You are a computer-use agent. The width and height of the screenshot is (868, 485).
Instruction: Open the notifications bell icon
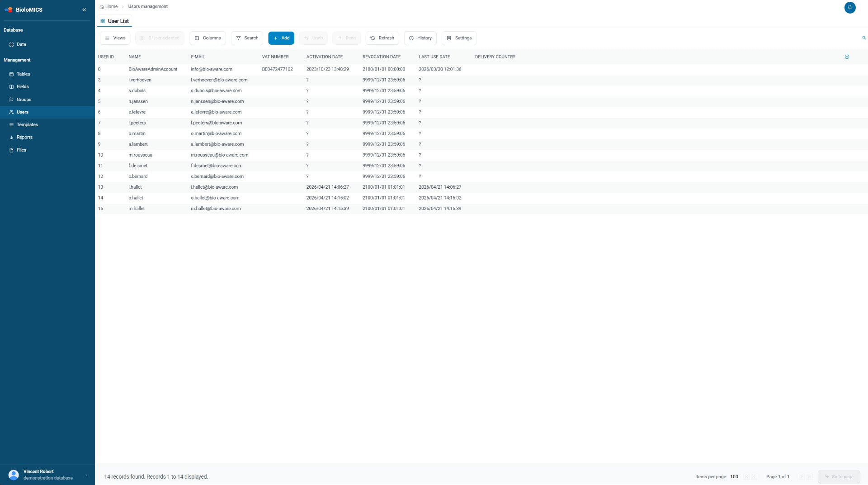click(849, 7)
